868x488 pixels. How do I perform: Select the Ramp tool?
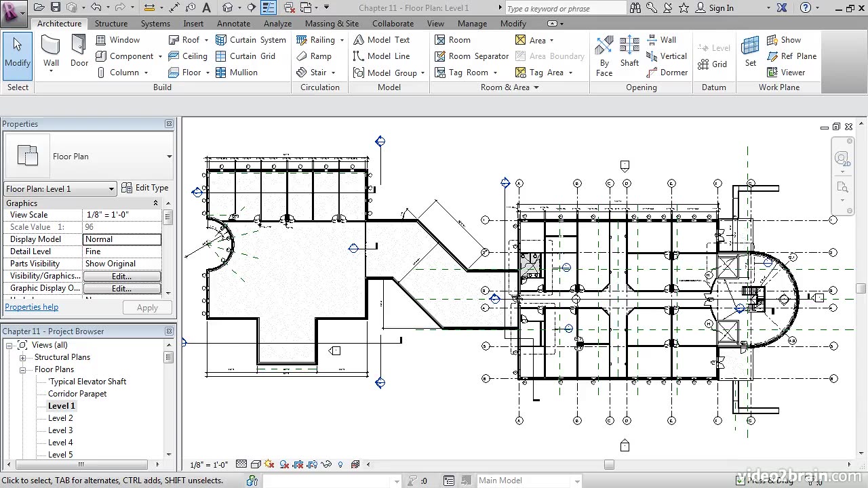(314, 56)
